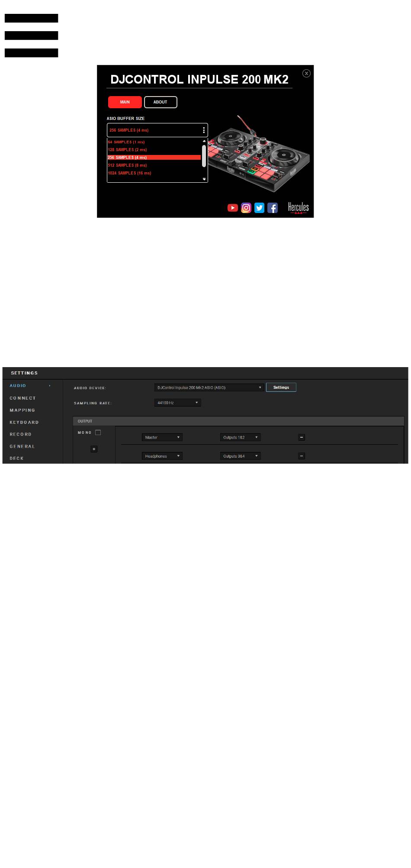The width and height of the screenshot is (411, 868).
Task: Open the Hercules Twitter icon link
Action: click(259, 208)
